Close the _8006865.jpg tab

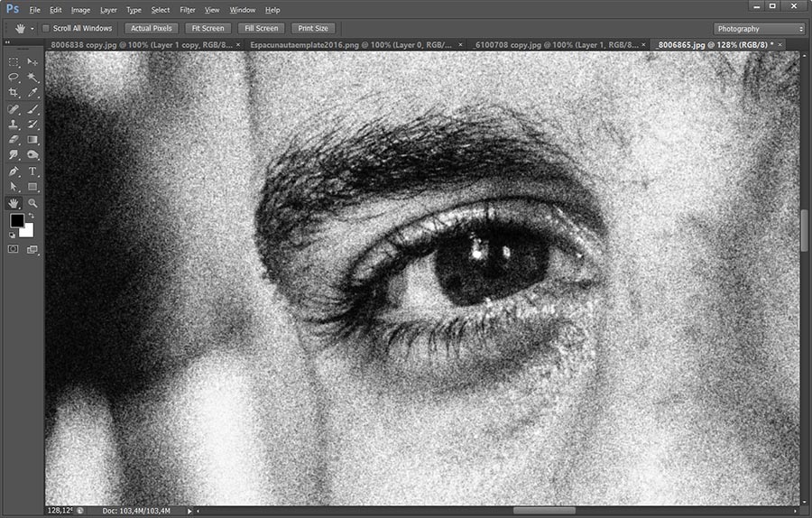(780, 44)
